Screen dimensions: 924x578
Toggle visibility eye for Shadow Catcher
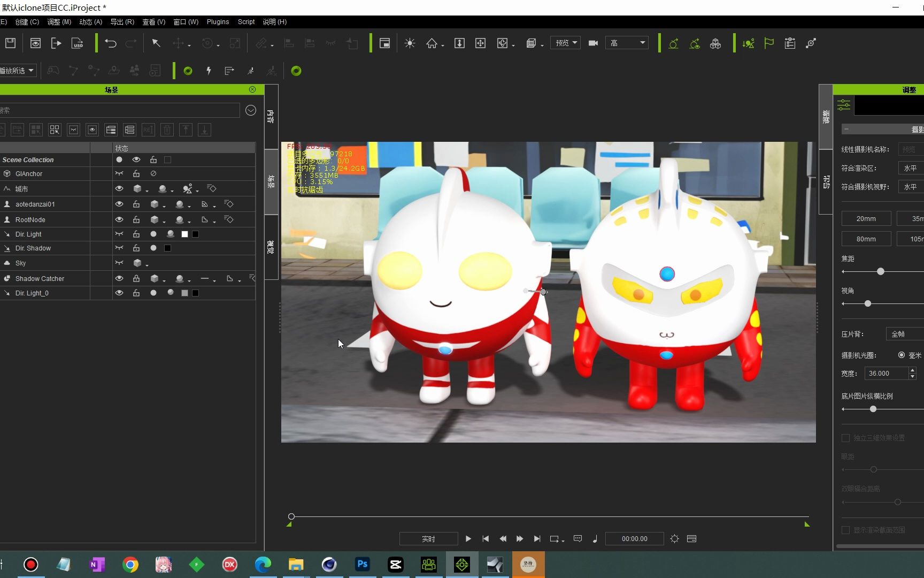coord(119,278)
